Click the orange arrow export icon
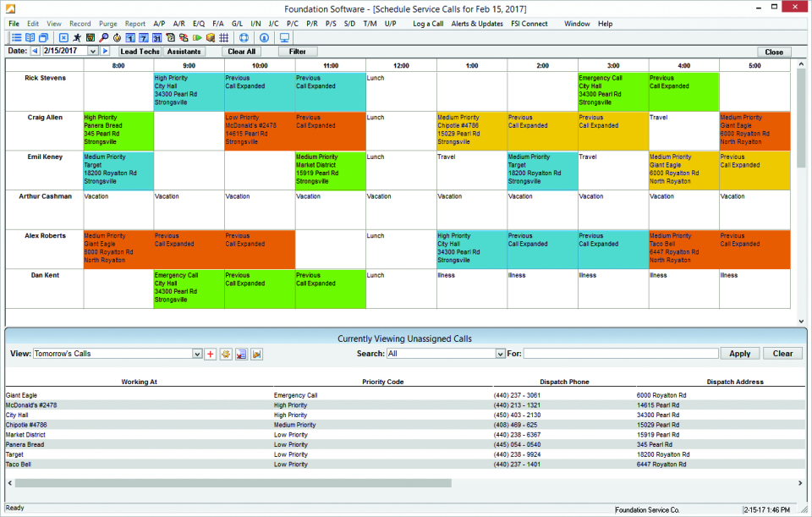 coord(257,354)
